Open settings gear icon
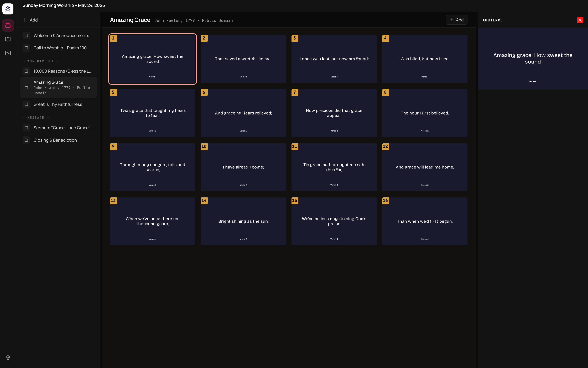The height and width of the screenshot is (368, 588). coord(8,358)
